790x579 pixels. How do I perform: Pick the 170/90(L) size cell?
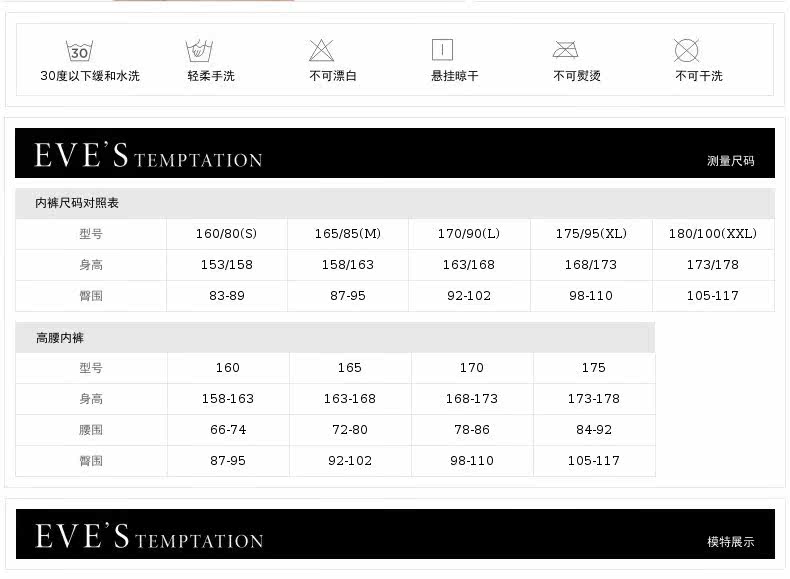point(469,234)
